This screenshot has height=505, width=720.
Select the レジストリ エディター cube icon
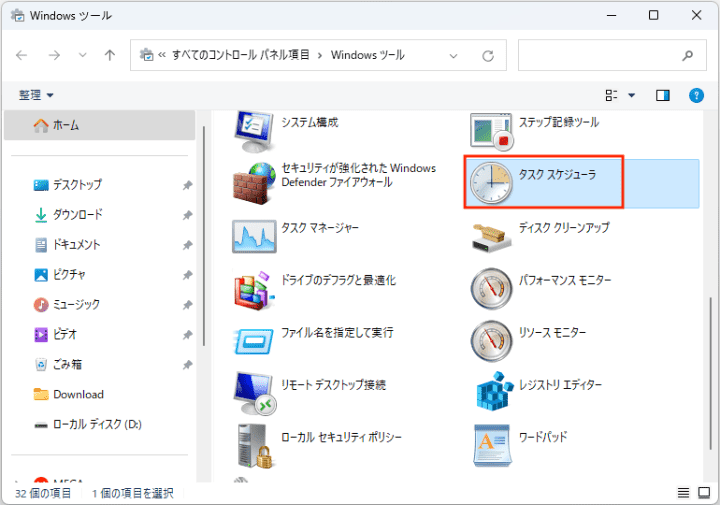(494, 391)
